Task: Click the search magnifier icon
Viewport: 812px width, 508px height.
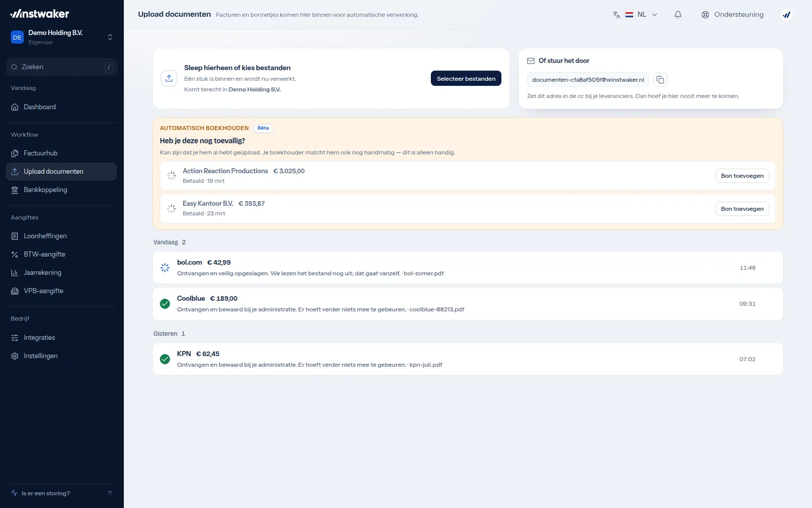Action: pos(14,67)
